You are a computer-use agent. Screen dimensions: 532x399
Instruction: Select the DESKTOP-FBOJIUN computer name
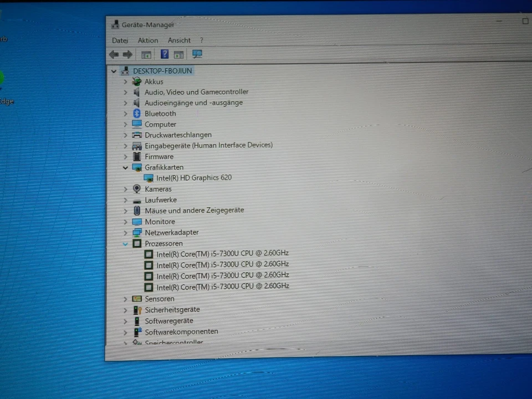[x=162, y=71]
